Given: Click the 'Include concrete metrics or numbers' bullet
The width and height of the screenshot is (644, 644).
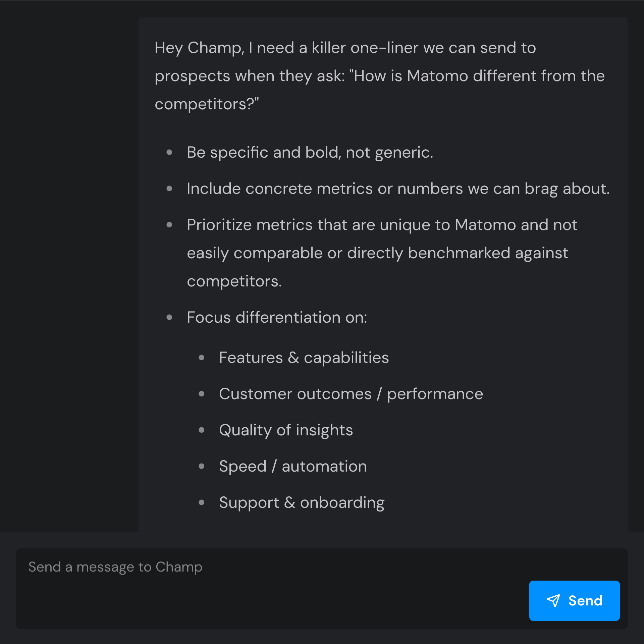Looking at the screenshot, I should pyautogui.click(x=398, y=189).
